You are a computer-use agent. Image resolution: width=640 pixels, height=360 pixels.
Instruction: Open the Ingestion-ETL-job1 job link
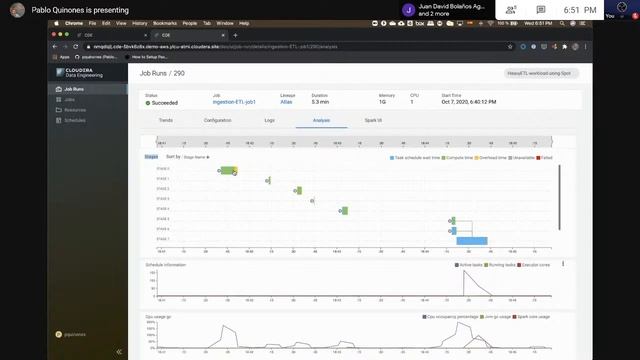pos(234,102)
